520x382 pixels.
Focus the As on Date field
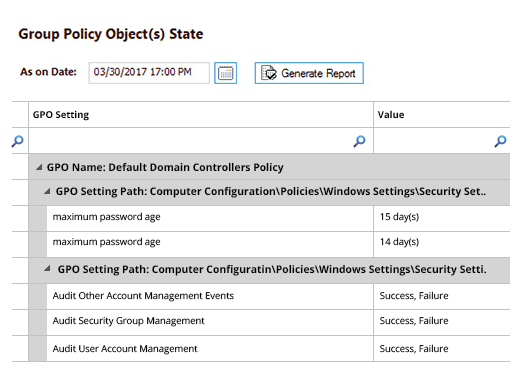tap(149, 73)
